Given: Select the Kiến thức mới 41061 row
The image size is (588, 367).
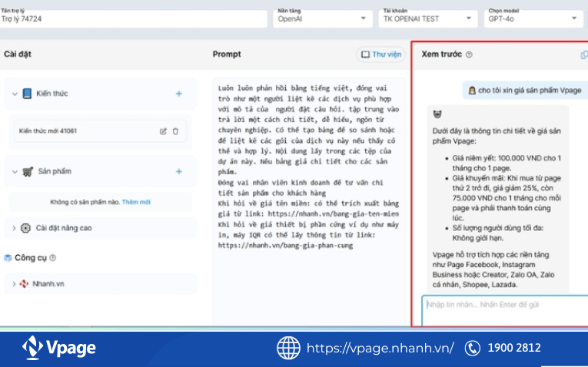Looking at the screenshot, I should point(100,131).
